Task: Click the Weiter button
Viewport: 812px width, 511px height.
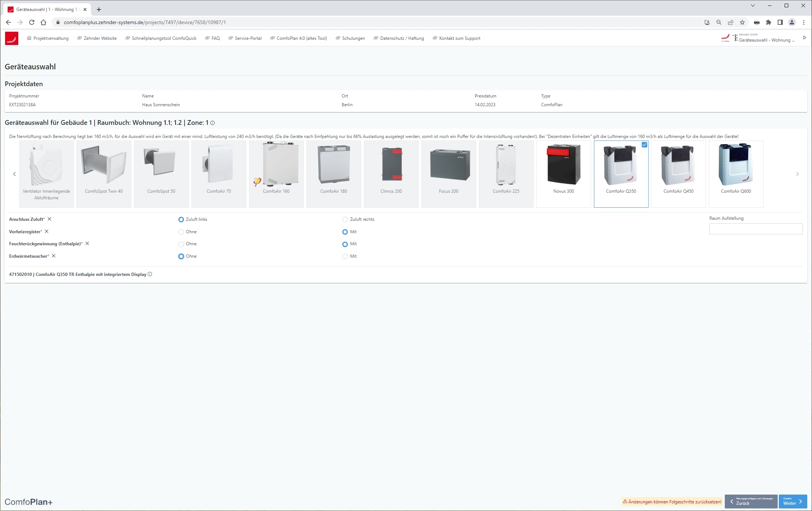Action: 792,502
